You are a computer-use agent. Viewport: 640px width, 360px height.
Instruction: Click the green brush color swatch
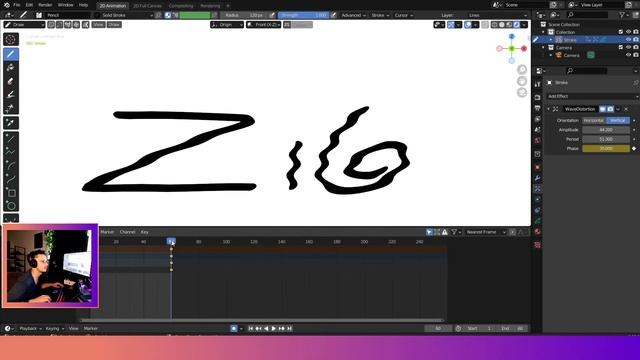coord(195,15)
